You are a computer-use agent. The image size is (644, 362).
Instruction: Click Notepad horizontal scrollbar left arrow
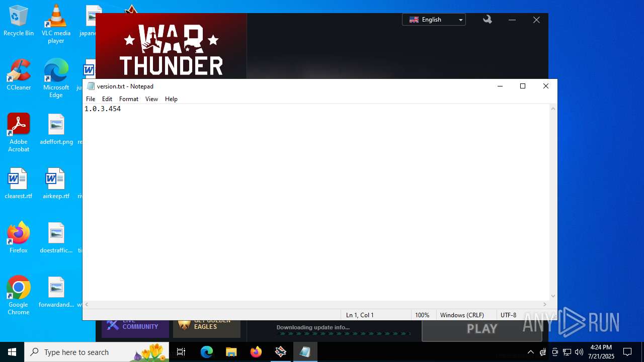click(87, 305)
